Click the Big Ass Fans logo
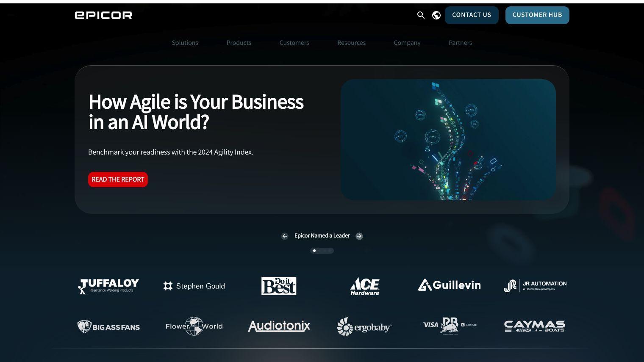644x362 pixels. point(108,326)
